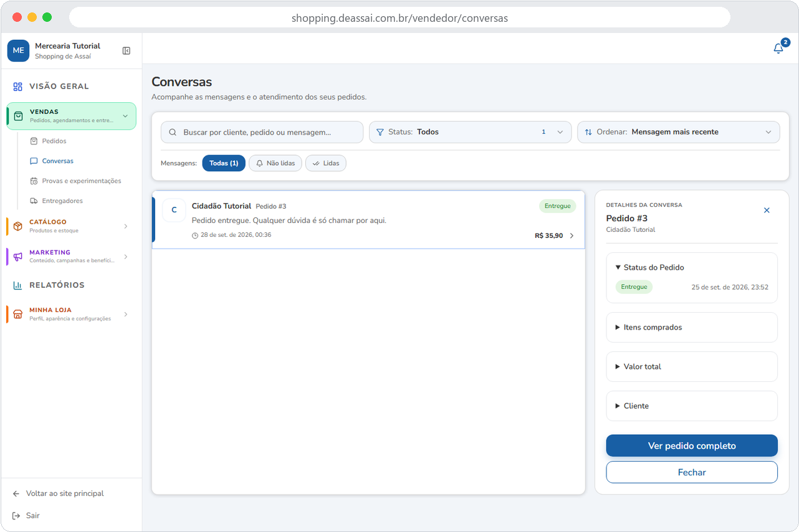Screen dimensions: 799x532
Task: Click the Relatórios bar chart icon
Action: pyautogui.click(x=17, y=285)
